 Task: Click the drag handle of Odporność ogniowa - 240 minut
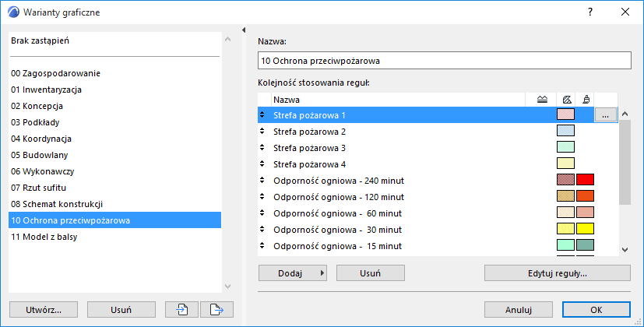pos(262,181)
